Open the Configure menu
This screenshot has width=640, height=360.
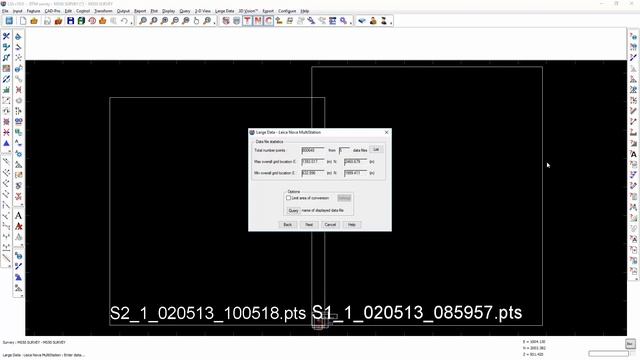point(287,11)
